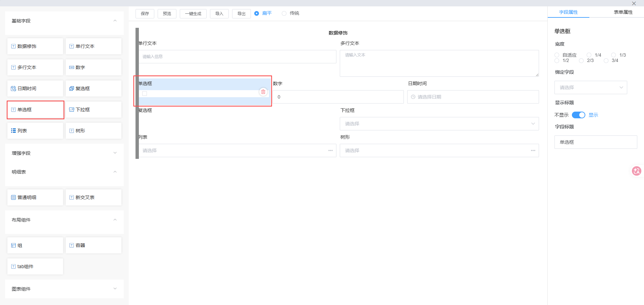Click the 不显示 label
Image resolution: width=644 pixels, height=305 pixels.
561,115
